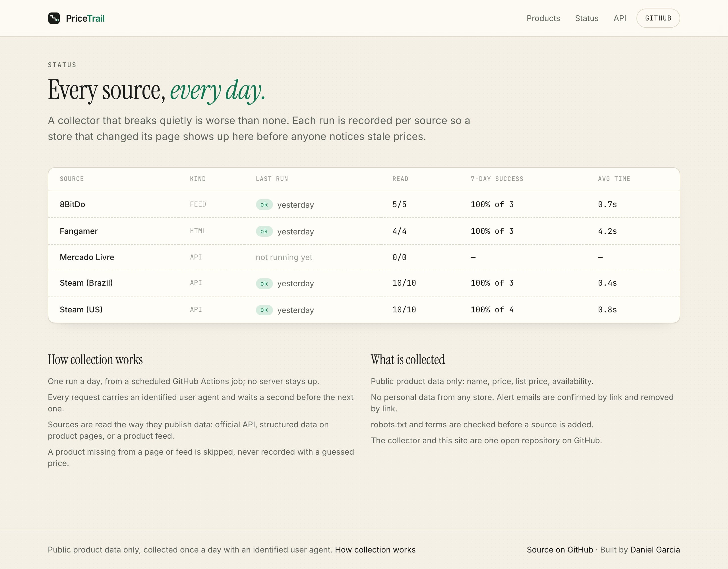The width and height of the screenshot is (728, 569).
Task: Select the Mercado Livre source name
Action: 87,257
